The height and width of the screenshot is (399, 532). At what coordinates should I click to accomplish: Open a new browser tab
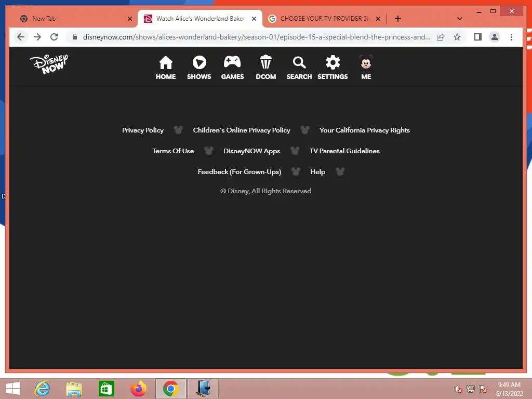tap(398, 19)
